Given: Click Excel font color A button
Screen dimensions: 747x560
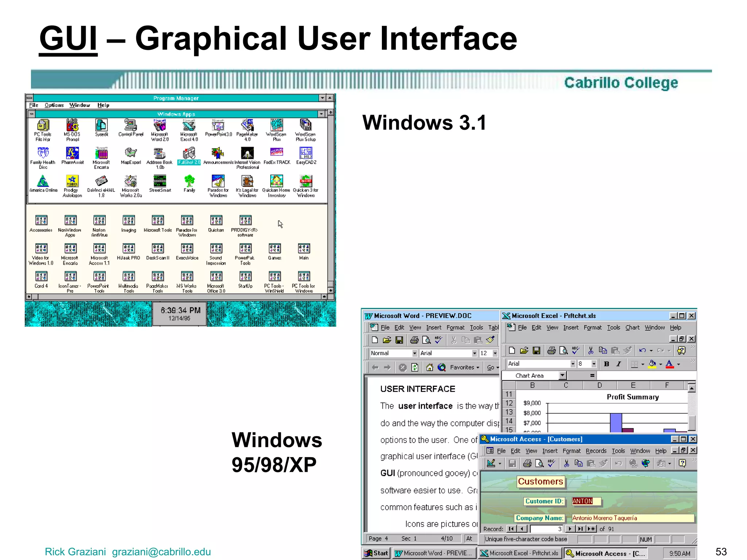Looking at the screenshot, I should click(x=669, y=364).
